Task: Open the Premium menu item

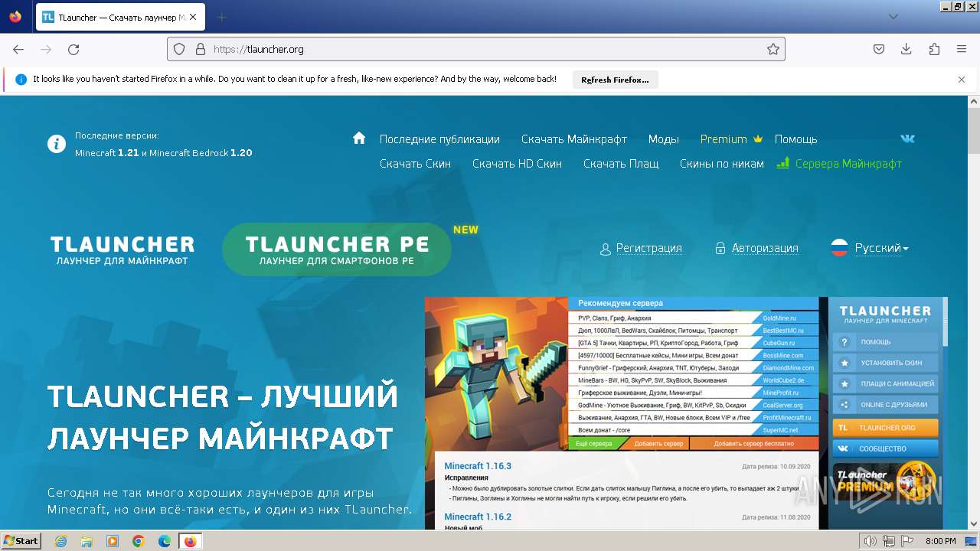Action: (724, 139)
